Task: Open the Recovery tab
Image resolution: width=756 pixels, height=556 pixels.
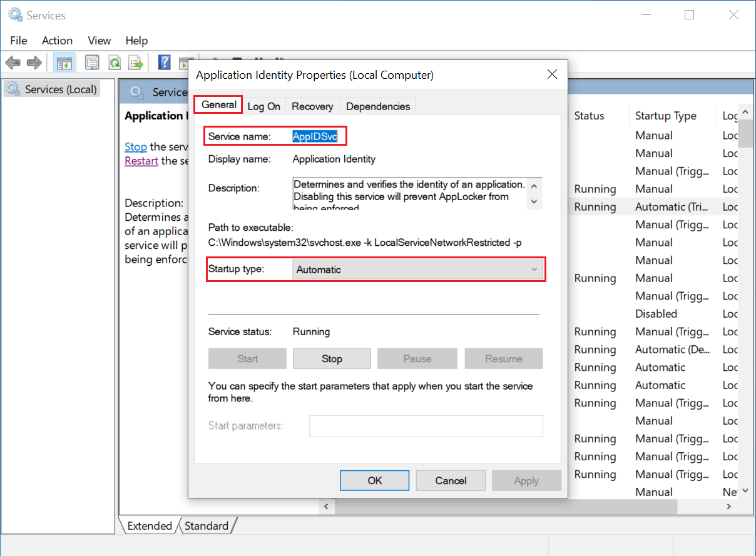Action: [312, 106]
